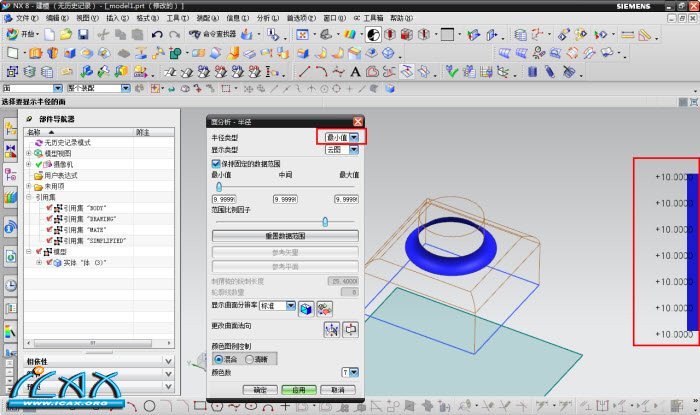Click the 重置数据范围 button

pos(285,236)
